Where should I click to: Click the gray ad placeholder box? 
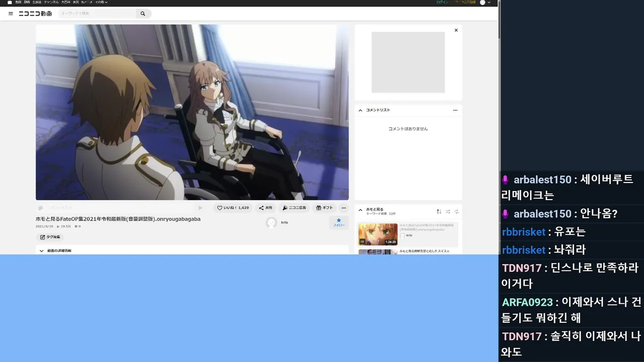point(408,62)
